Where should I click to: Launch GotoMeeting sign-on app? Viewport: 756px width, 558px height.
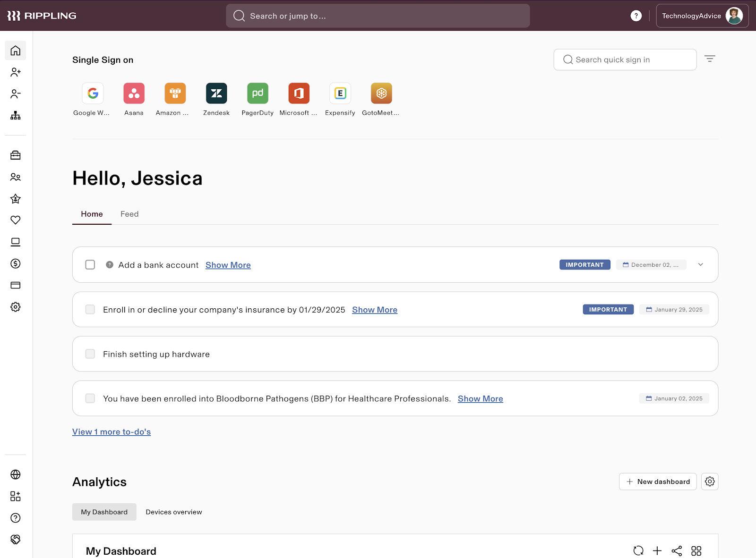pos(381,93)
